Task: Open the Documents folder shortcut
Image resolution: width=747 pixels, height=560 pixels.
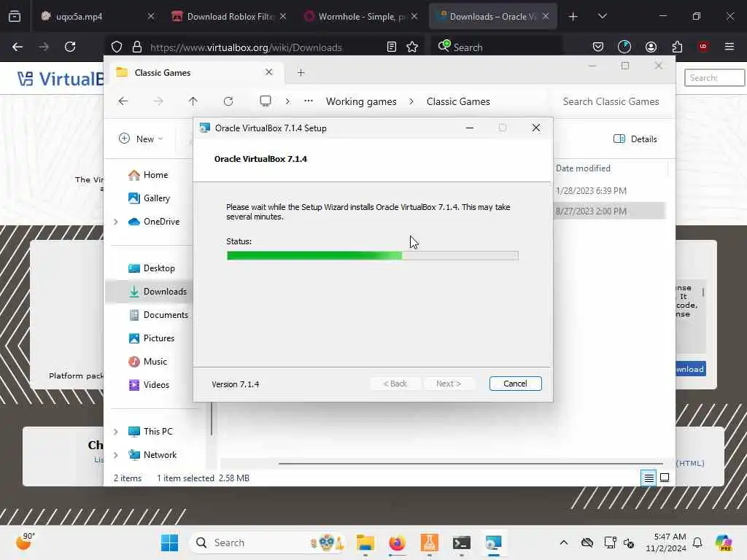Action: (158, 315)
